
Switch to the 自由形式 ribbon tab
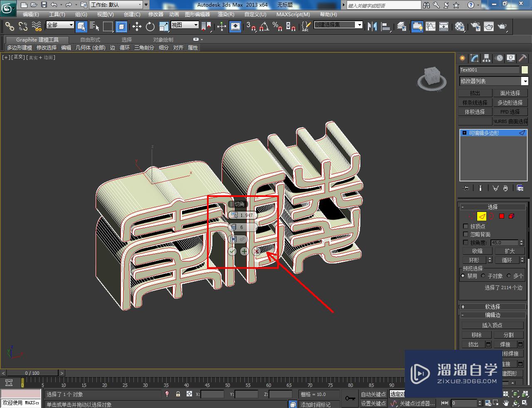(x=90, y=39)
